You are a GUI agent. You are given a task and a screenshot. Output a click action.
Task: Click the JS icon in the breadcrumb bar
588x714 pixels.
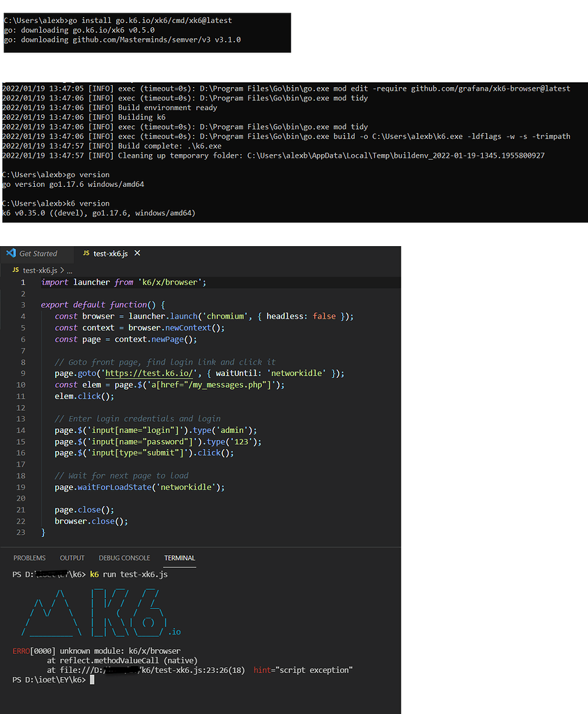pos(15,270)
